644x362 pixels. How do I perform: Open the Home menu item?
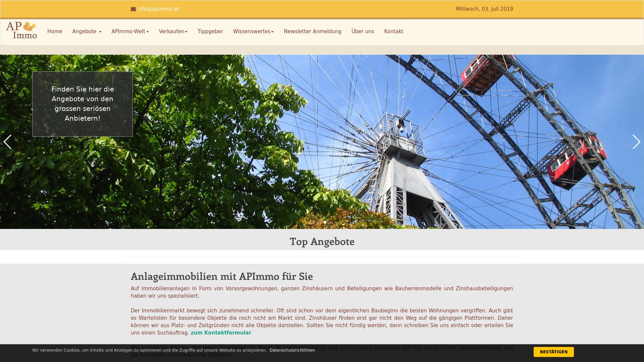(55, 32)
